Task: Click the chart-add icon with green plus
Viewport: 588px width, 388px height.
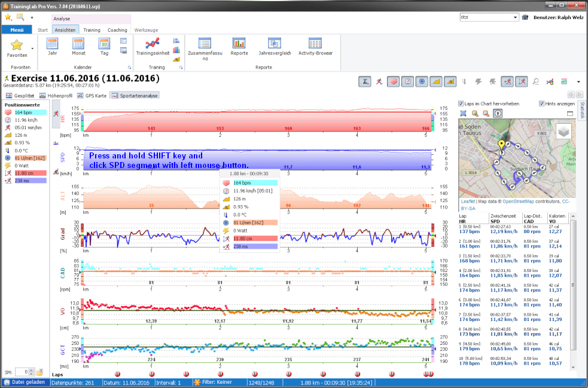Action: pyautogui.click(x=550, y=81)
